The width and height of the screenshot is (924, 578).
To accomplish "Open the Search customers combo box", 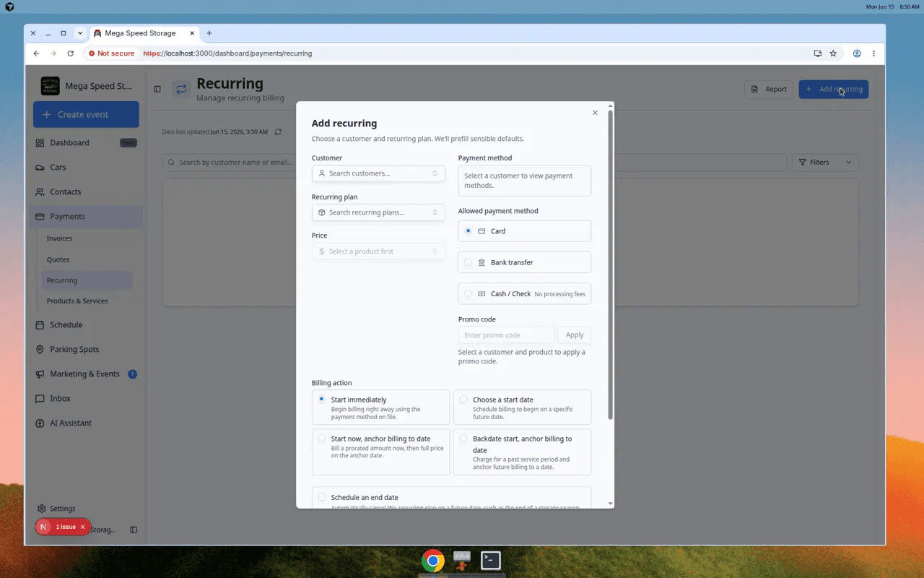I will tap(378, 173).
